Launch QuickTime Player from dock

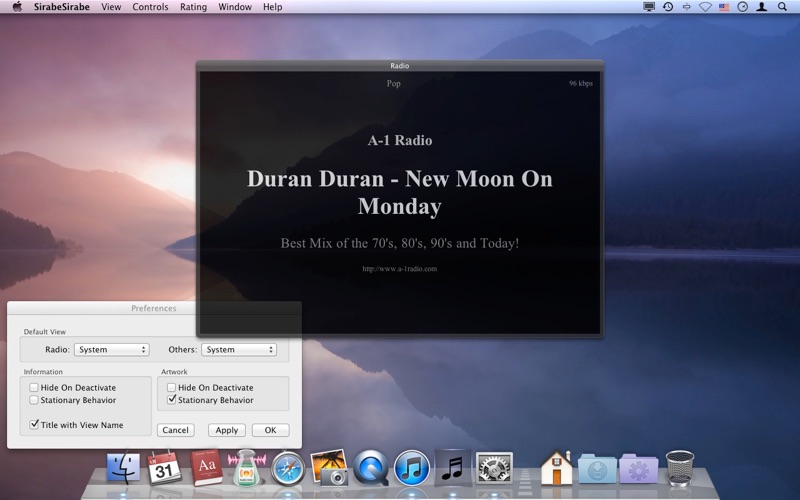click(371, 467)
